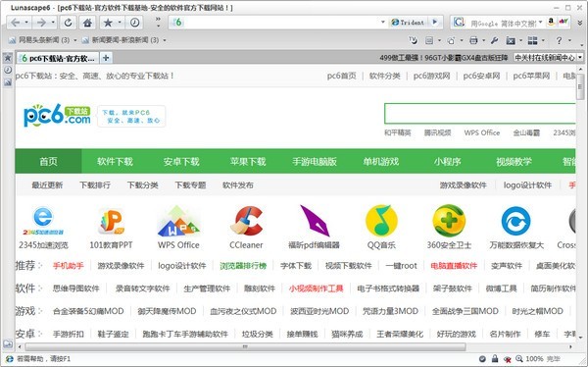Open tools with the wrench icon
This screenshot has width=588, height=367.
pos(494,40)
